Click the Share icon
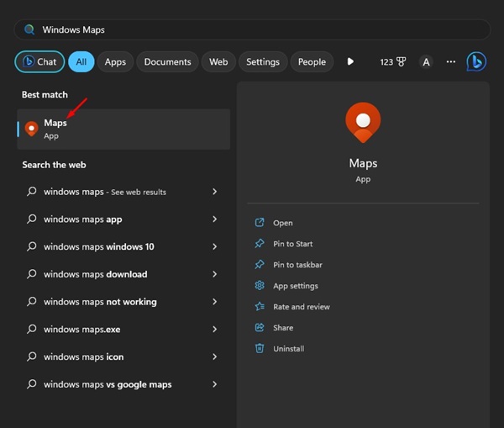Viewport: 504px width, 428px height. pyautogui.click(x=260, y=328)
